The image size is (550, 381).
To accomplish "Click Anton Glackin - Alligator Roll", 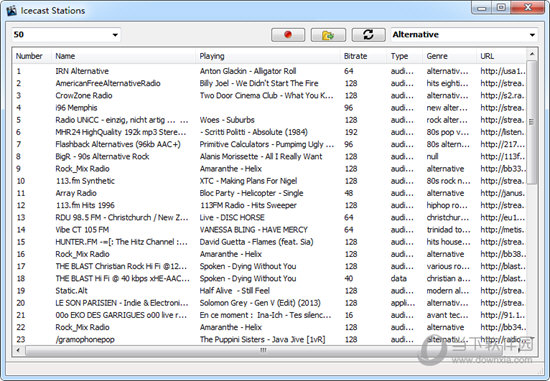I will pyautogui.click(x=248, y=71).
